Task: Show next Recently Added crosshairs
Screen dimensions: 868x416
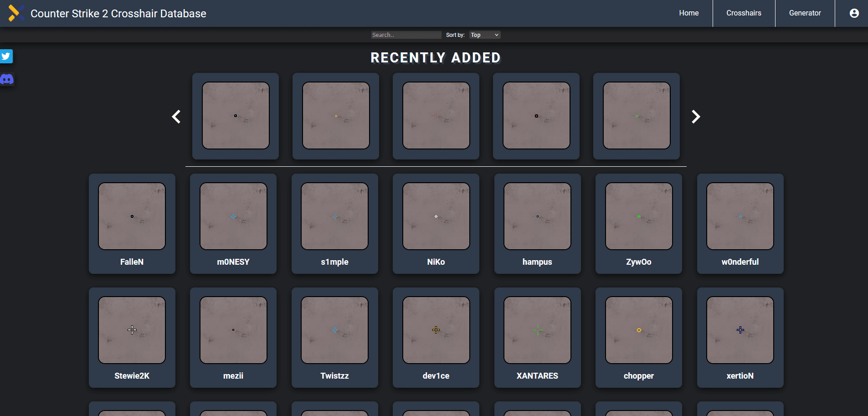Action: click(696, 117)
